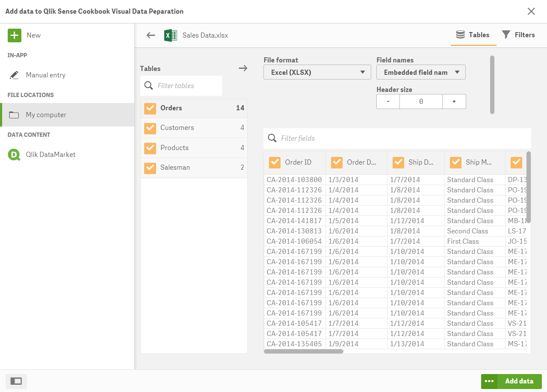Click the Header size value field
Viewport: 547px width, 392px height.
pyautogui.click(x=421, y=102)
